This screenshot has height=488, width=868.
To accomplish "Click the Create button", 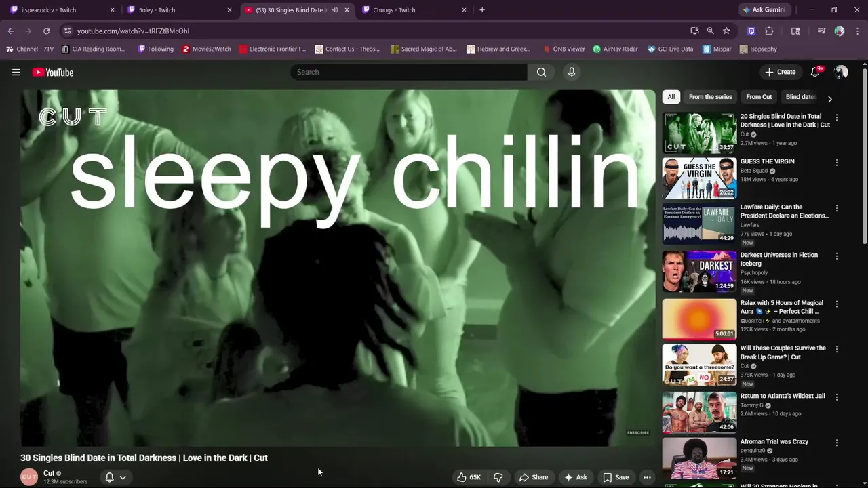I will point(781,73).
